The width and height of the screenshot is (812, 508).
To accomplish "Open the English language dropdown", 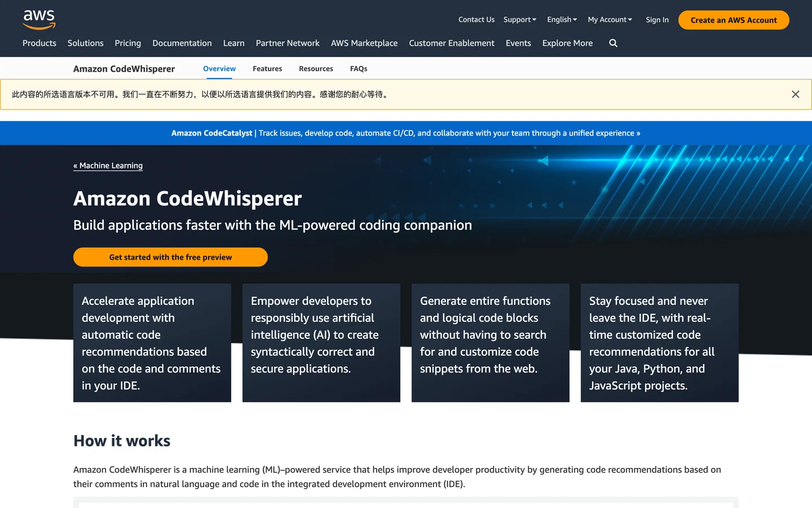I will tap(562, 20).
